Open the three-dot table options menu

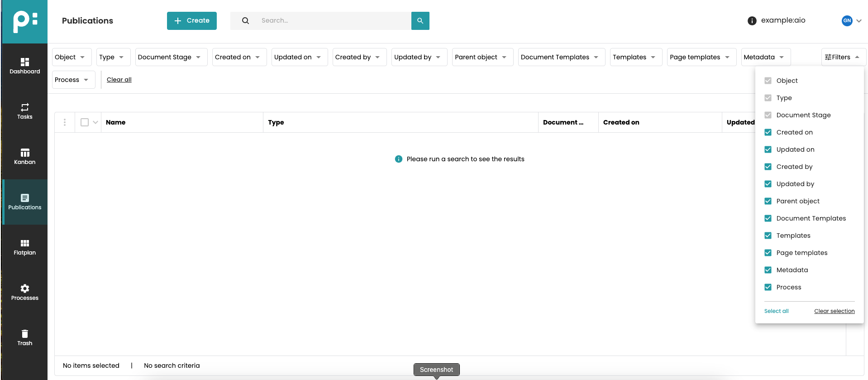[x=65, y=122]
